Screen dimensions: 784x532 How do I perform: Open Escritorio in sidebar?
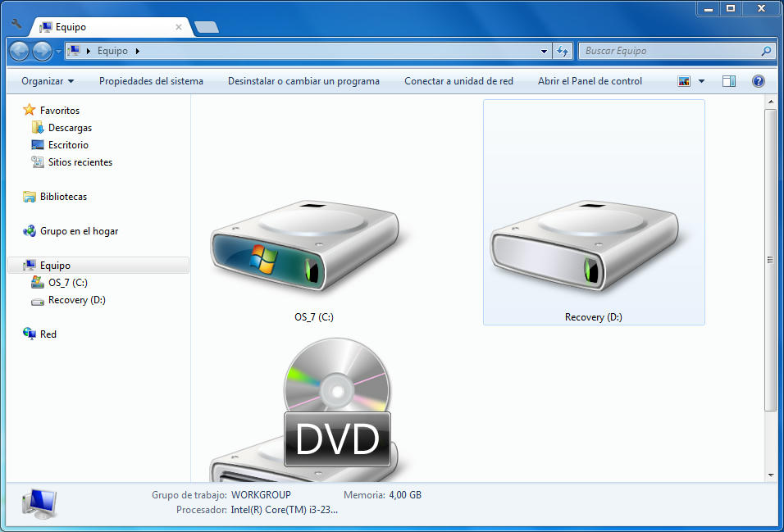click(68, 145)
